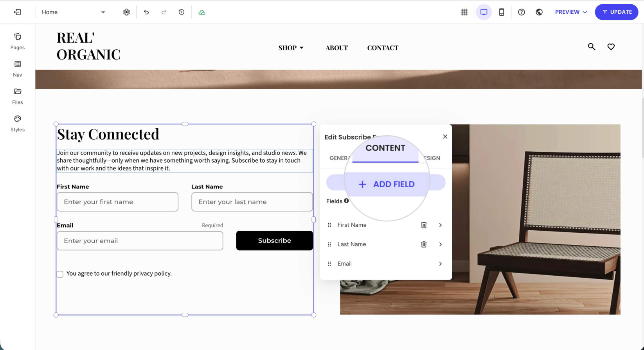Viewport: 644px width, 350px height.
Task: Click the wishlist heart icon
Action: pyautogui.click(x=611, y=47)
